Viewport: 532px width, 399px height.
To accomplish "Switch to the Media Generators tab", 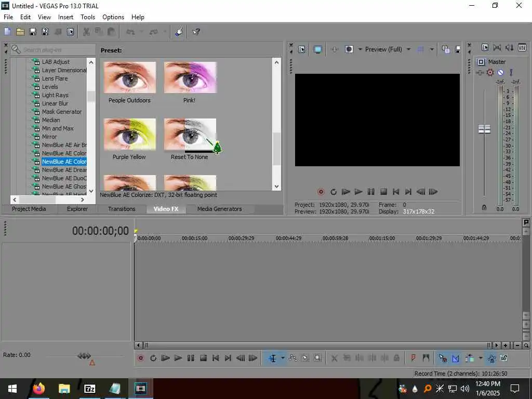I will coord(220,209).
